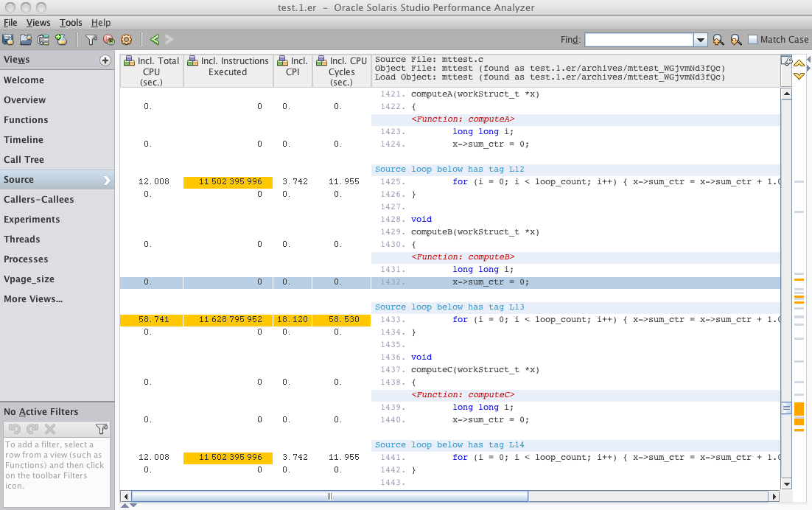Image resolution: width=812 pixels, height=510 pixels.
Task: Click the small collapse arrows below the horizontal scrollbar
Action: (129, 506)
